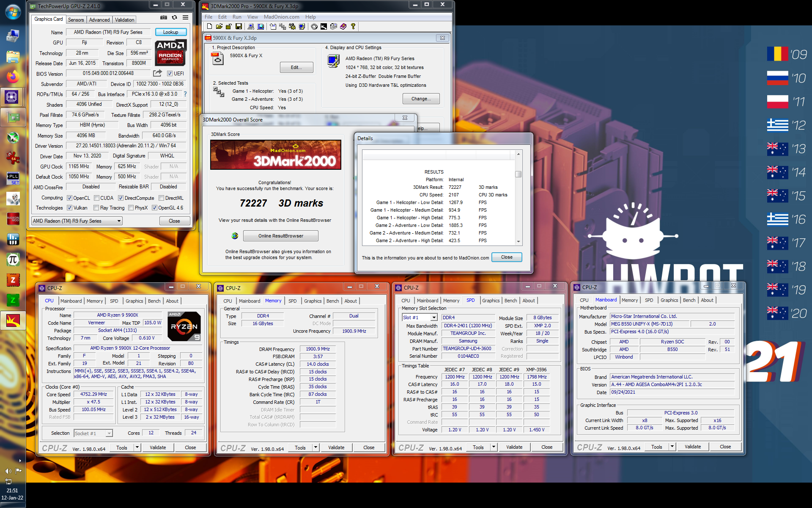
Task: Click the GPU-Z refresh icon
Action: pos(174,18)
